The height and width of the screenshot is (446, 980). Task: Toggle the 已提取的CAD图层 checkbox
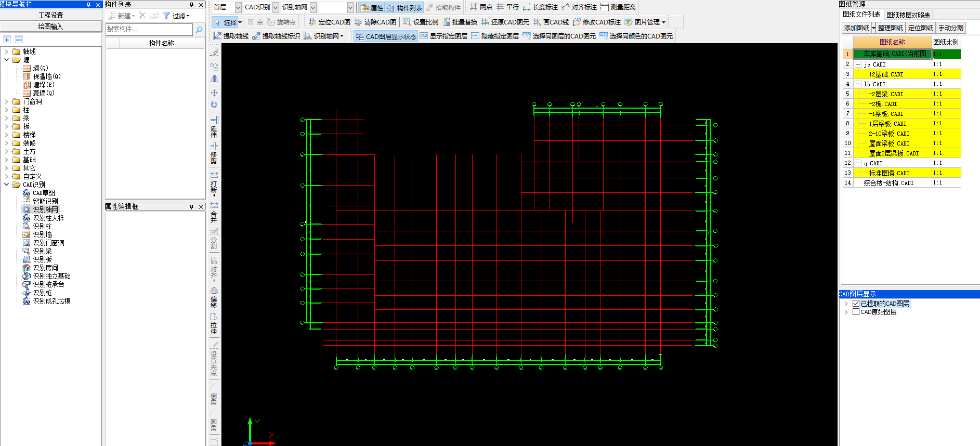pyautogui.click(x=856, y=304)
